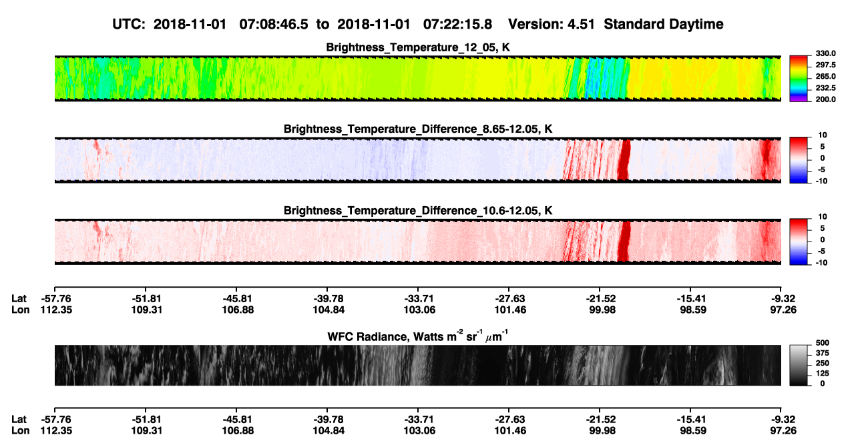Click the -10 tick of the 8.65-12.05 colorbar
868x445 pixels.
coord(821,181)
